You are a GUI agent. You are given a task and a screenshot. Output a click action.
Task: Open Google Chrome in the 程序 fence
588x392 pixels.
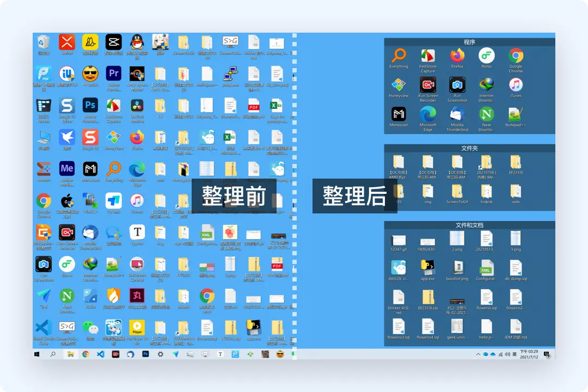pos(516,56)
